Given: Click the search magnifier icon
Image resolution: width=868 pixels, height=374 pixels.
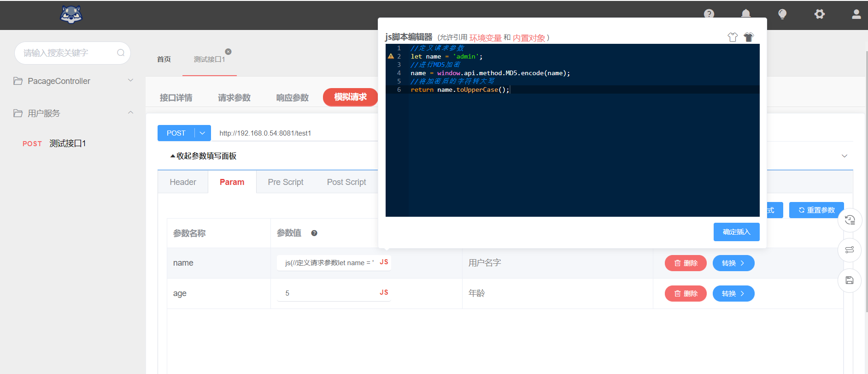Looking at the screenshot, I should point(121,53).
